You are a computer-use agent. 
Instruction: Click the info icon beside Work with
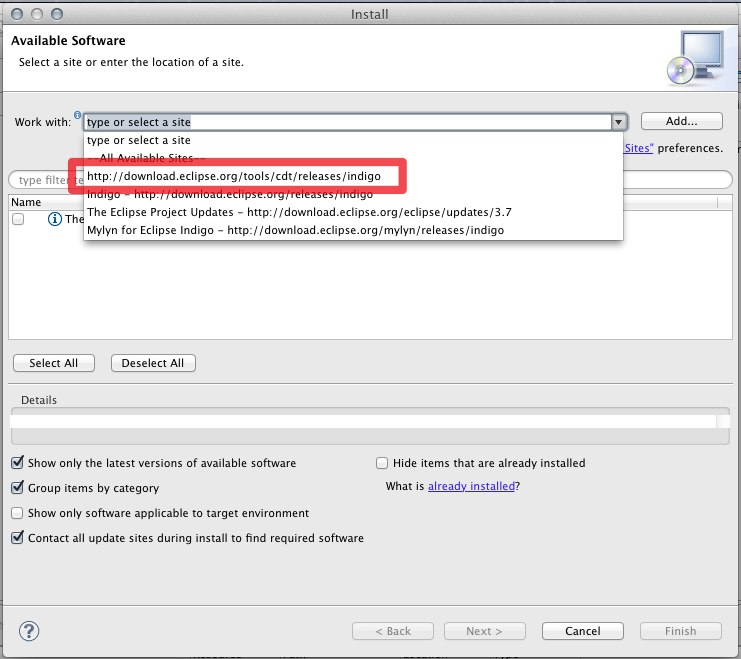77,114
